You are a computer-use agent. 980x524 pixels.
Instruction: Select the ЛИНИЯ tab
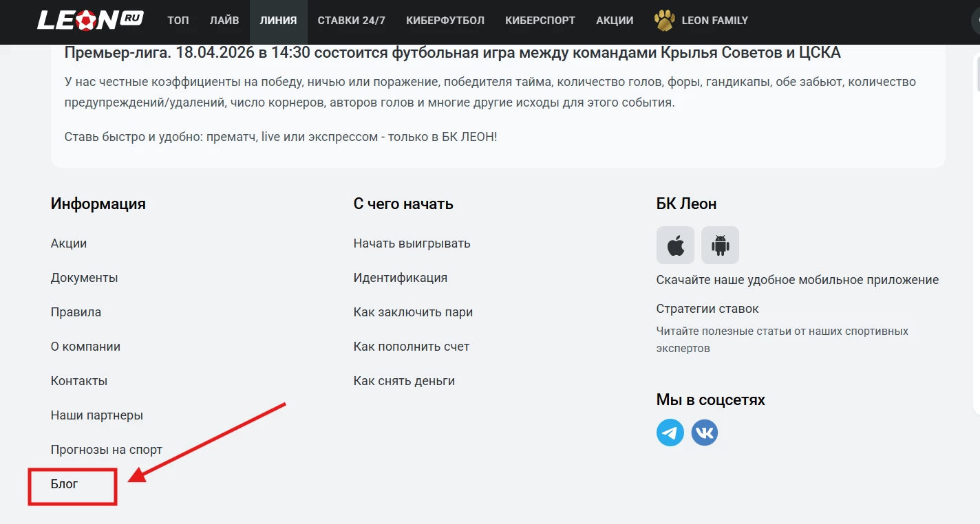pos(279,21)
